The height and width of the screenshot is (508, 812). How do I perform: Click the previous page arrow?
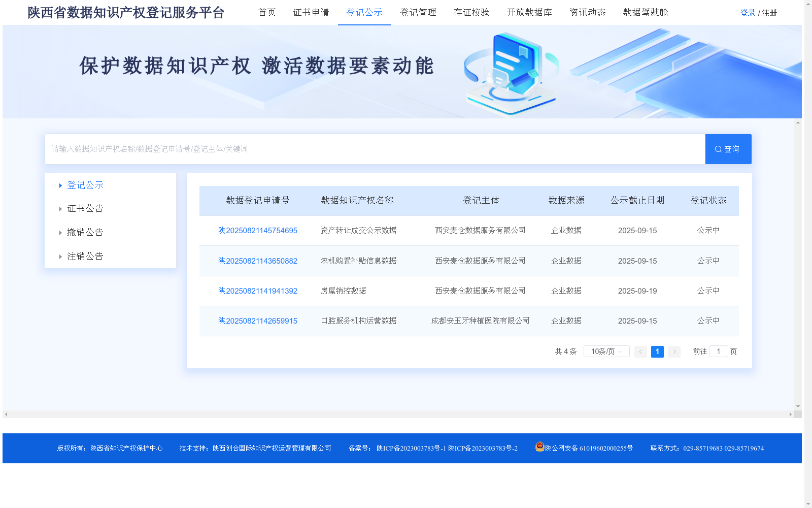pyautogui.click(x=640, y=352)
